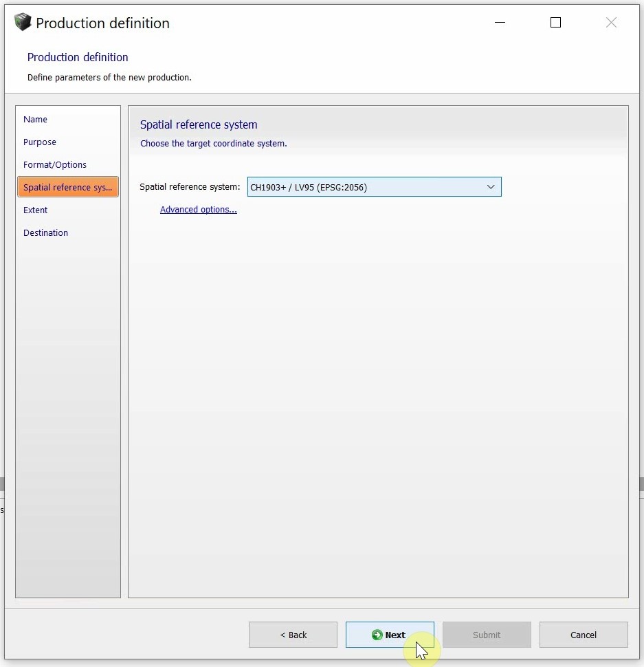This screenshot has width=644, height=667.
Task: Switch to the Purpose step
Action: (x=40, y=142)
